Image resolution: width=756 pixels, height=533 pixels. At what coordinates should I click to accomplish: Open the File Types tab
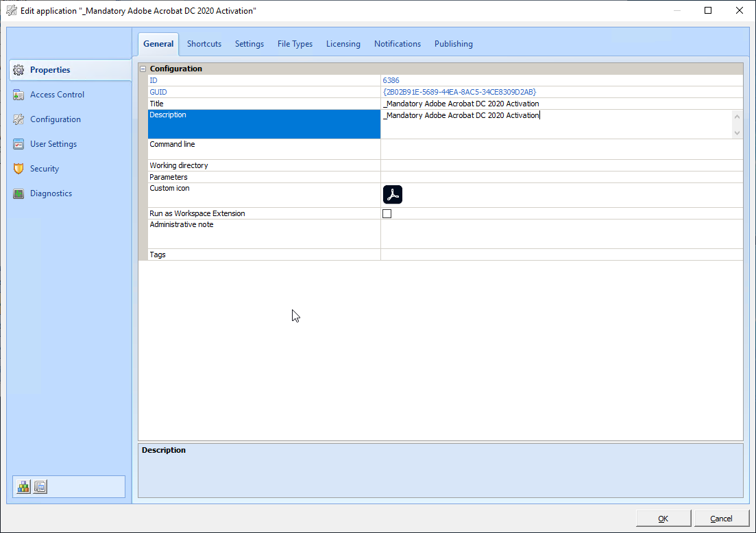295,44
